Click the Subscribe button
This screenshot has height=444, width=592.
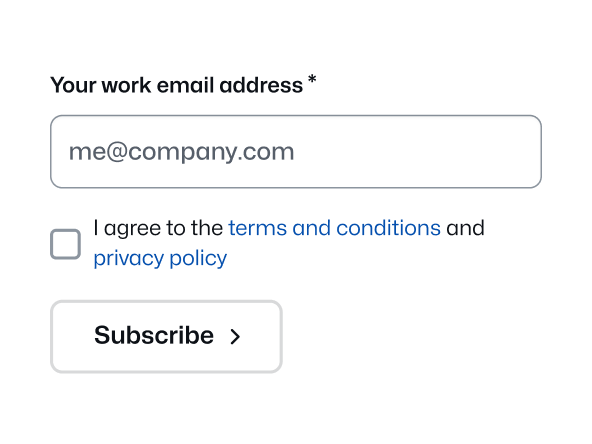tap(166, 336)
